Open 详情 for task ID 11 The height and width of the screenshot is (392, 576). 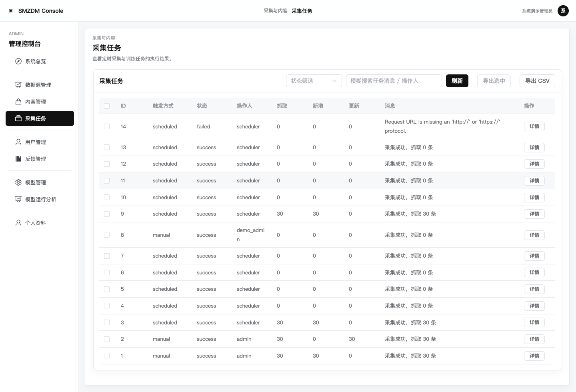pyautogui.click(x=534, y=181)
